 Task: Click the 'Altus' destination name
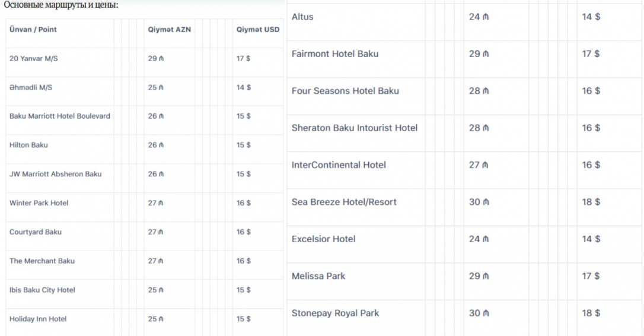coord(302,17)
